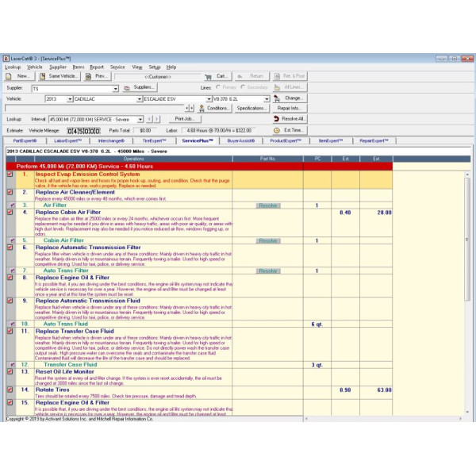Click the Change vehicle icon button

(278, 98)
